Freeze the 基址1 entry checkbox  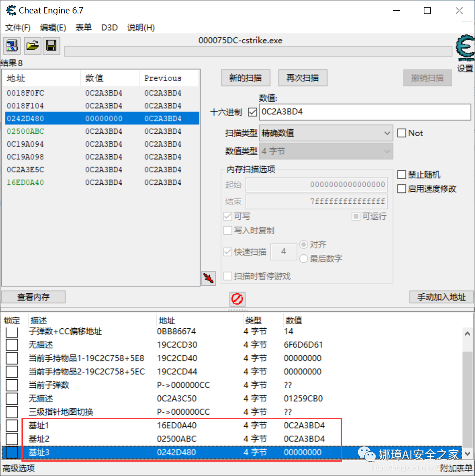(12, 425)
